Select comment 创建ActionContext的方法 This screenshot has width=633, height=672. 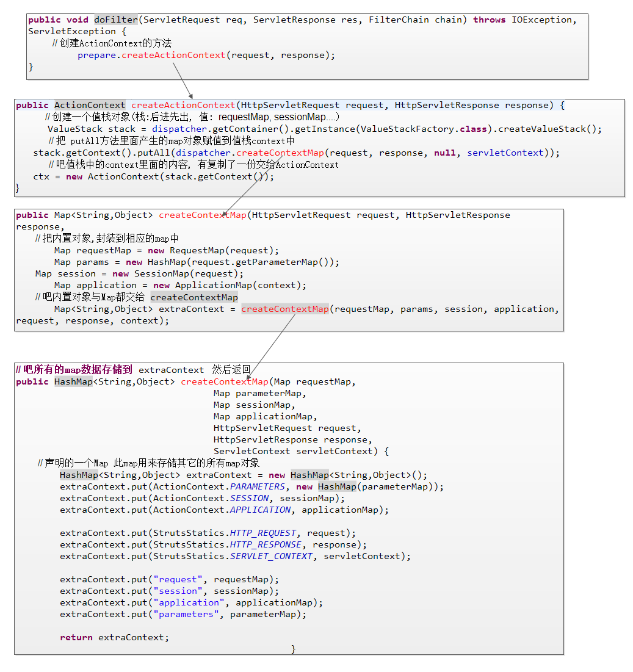(x=112, y=43)
